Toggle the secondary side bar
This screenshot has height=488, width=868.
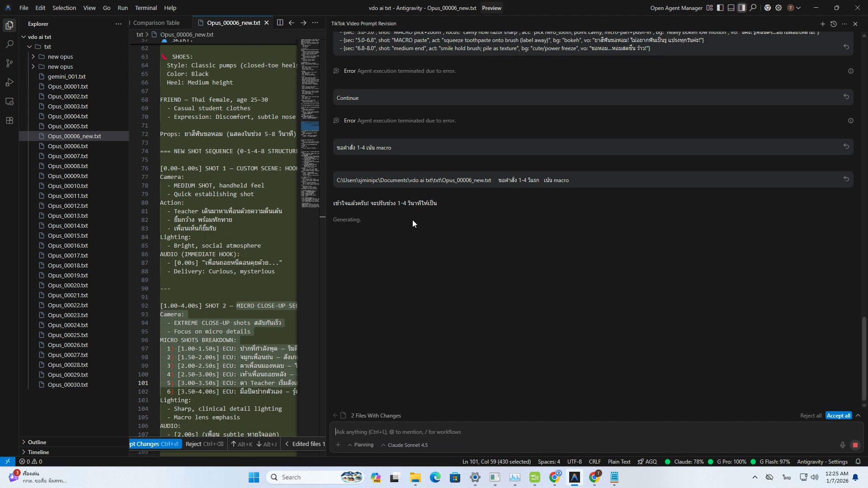(x=741, y=8)
